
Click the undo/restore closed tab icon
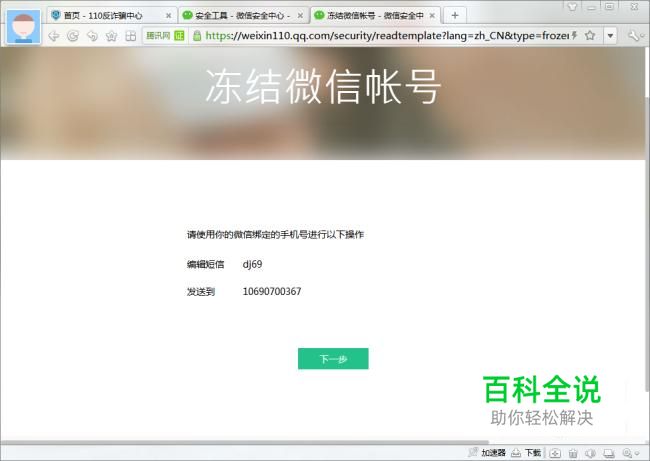(92, 36)
